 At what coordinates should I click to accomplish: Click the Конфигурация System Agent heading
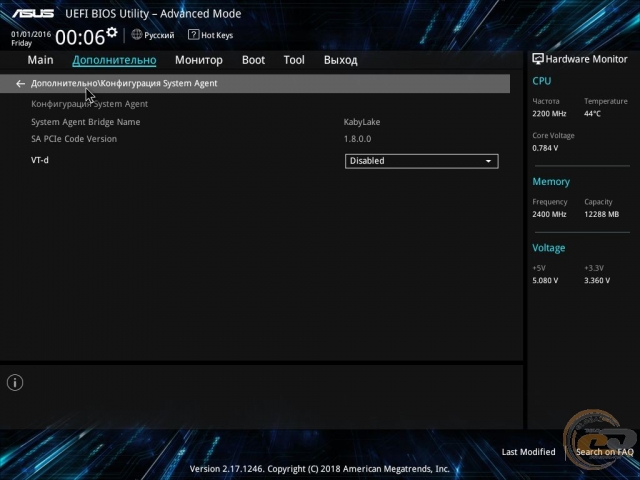(89, 104)
